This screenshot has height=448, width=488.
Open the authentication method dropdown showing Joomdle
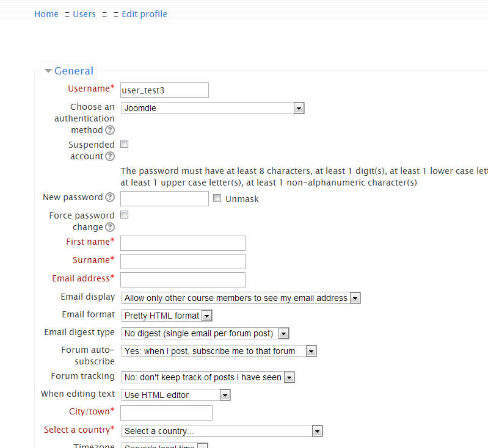tap(213, 108)
